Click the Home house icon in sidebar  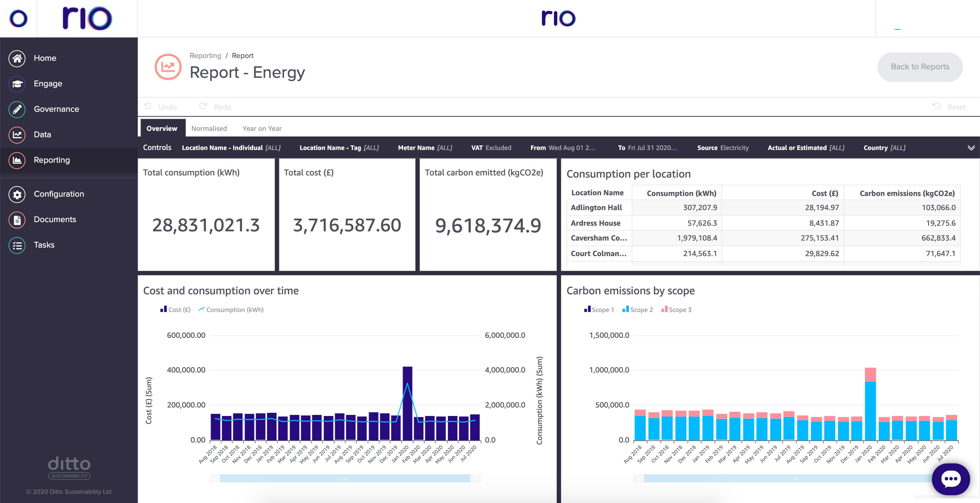(x=17, y=58)
